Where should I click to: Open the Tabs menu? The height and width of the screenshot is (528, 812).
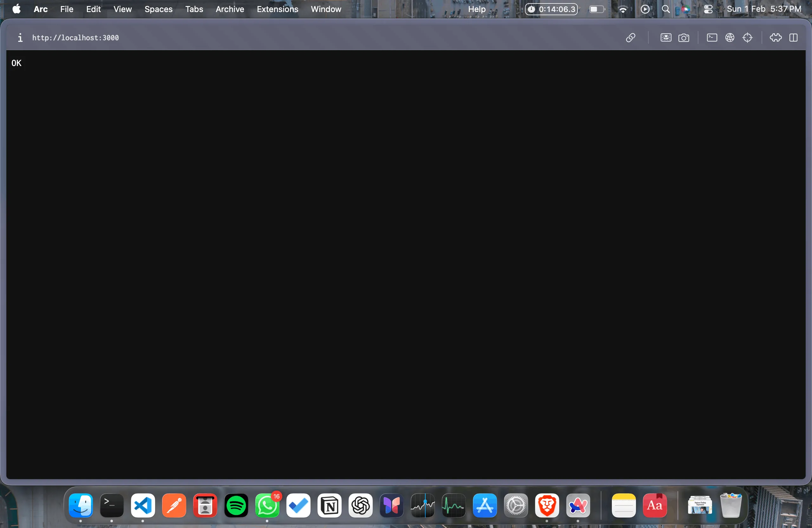pyautogui.click(x=194, y=9)
